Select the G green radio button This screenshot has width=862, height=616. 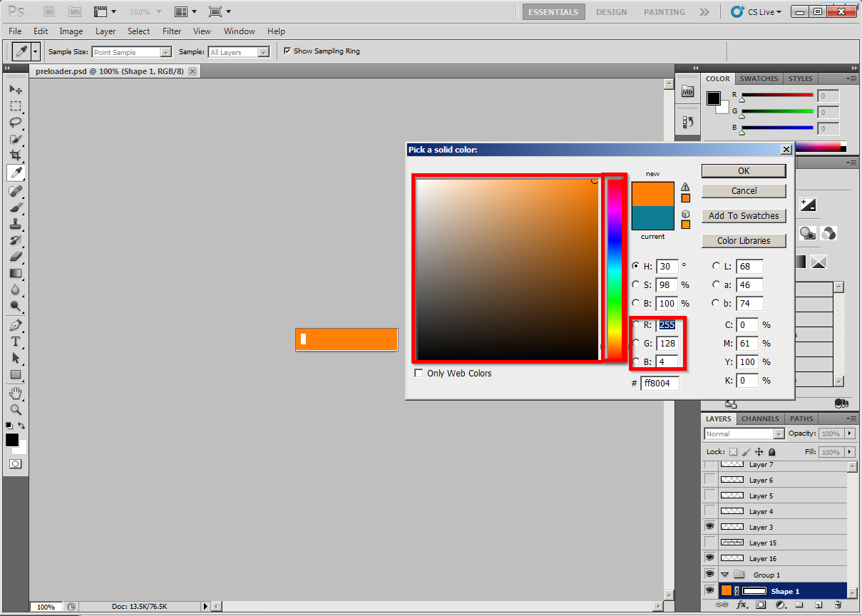(x=636, y=343)
